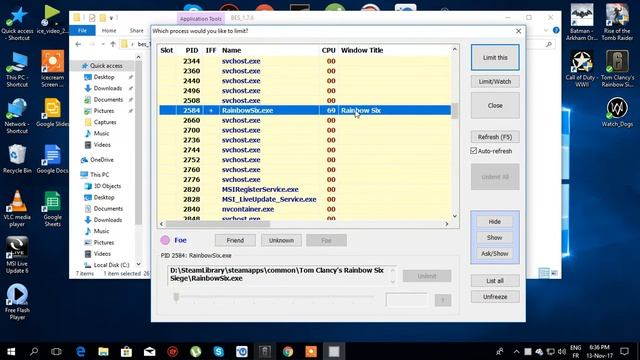The width and height of the screenshot is (640, 360).
Task: Click the List all button
Action: [x=495, y=281]
